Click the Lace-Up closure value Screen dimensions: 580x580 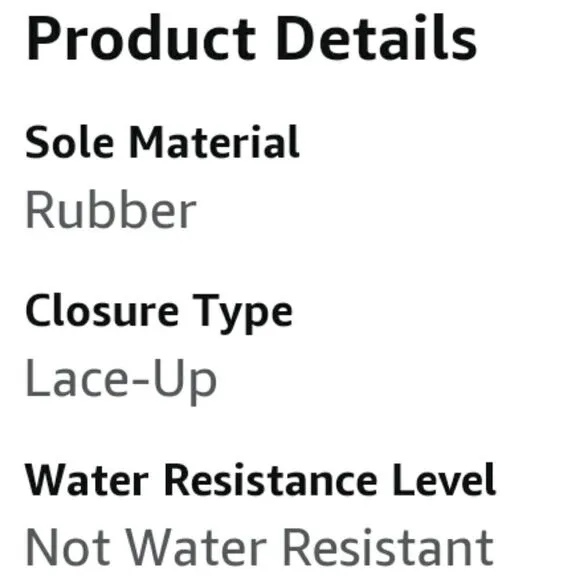click(x=121, y=382)
